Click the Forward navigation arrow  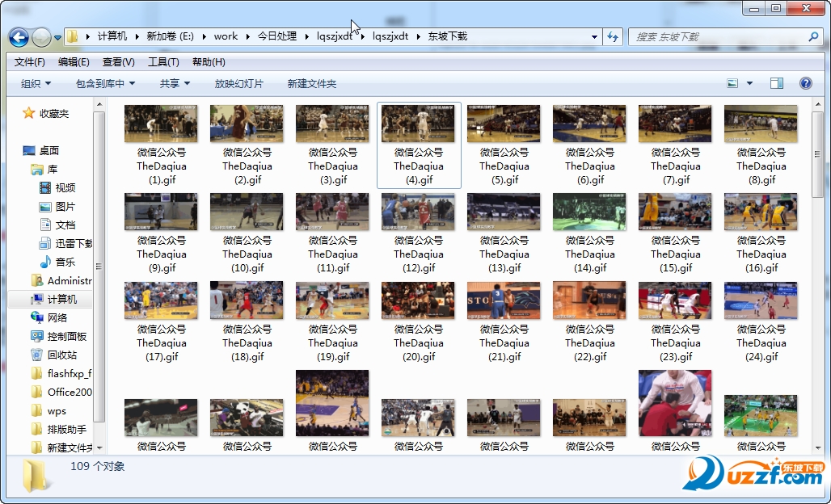pyautogui.click(x=41, y=37)
